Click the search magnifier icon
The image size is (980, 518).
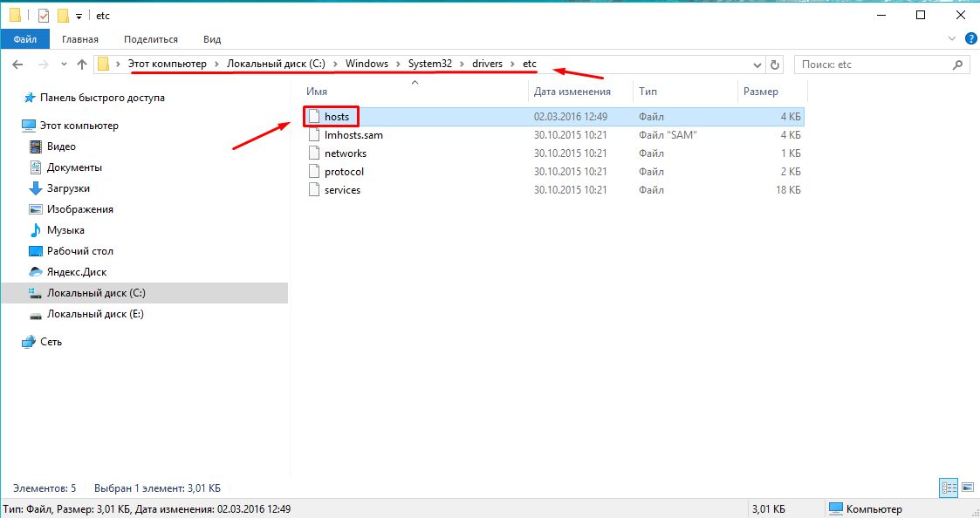(957, 65)
